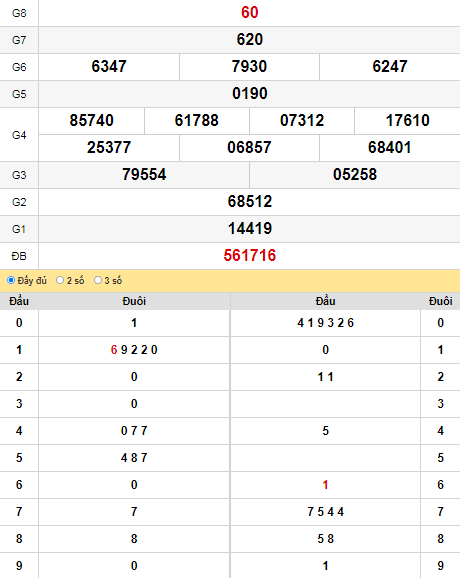Screen dimensions: 460x578
Task: Click G3 number 05258
Action: tap(355, 175)
